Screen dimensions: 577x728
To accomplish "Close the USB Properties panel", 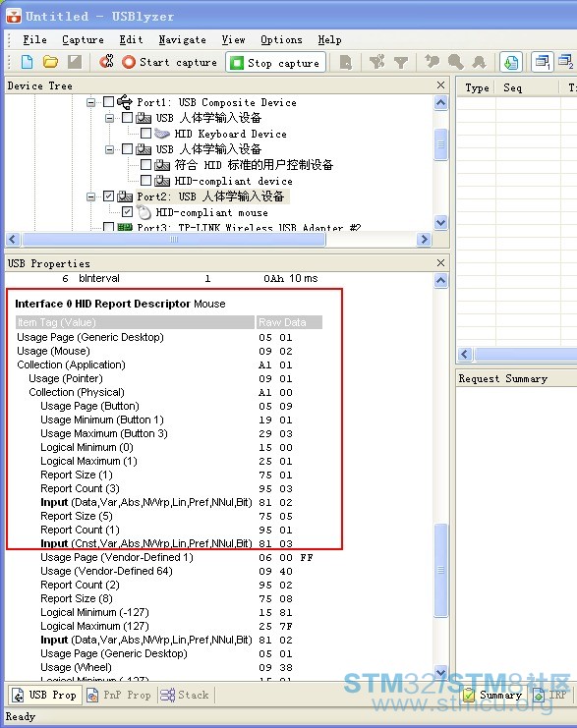I will [441, 262].
